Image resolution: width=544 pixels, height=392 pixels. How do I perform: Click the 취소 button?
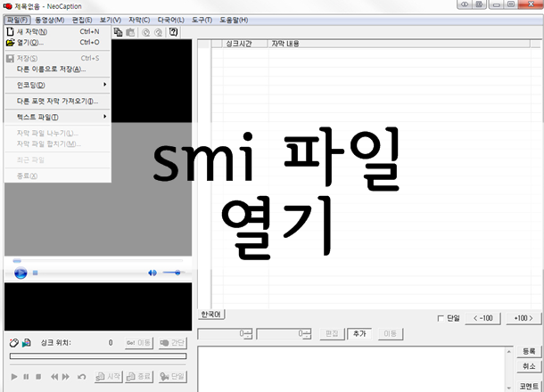click(x=529, y=366)
